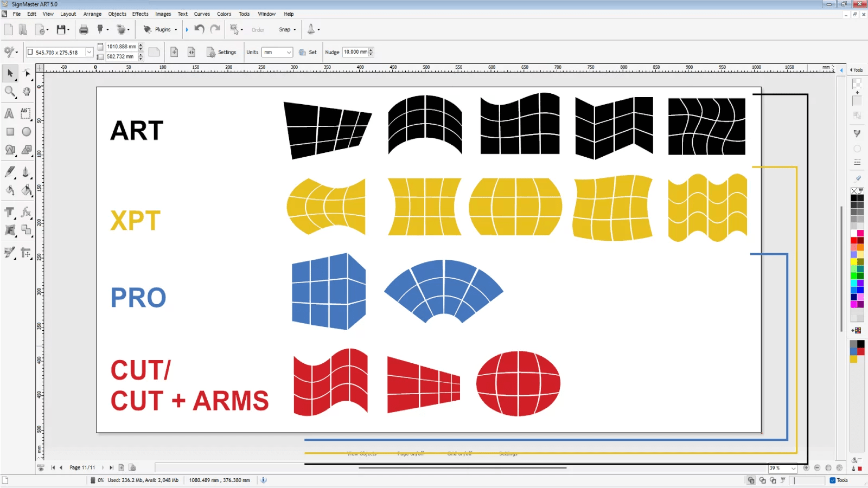Viewport: 868px width, 488px height.
Task: Select the pen nib tool
Action: click(25, 172)
